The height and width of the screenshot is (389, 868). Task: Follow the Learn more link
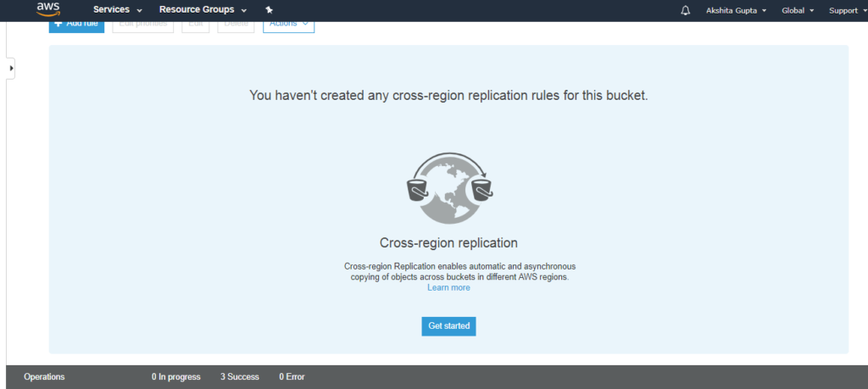448,288
